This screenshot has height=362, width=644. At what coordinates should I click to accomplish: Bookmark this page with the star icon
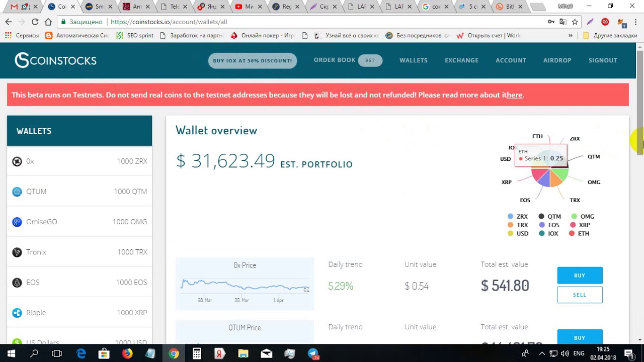point(575,22)
